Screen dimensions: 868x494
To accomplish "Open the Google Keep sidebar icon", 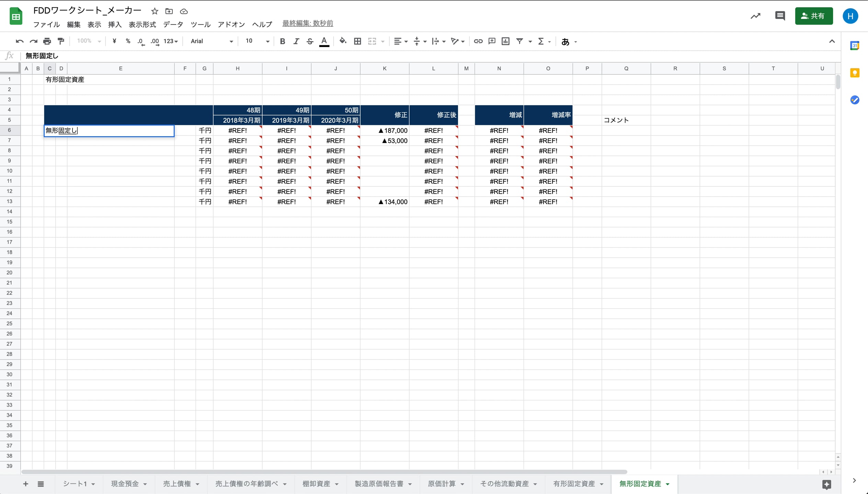I will (855, 73).
